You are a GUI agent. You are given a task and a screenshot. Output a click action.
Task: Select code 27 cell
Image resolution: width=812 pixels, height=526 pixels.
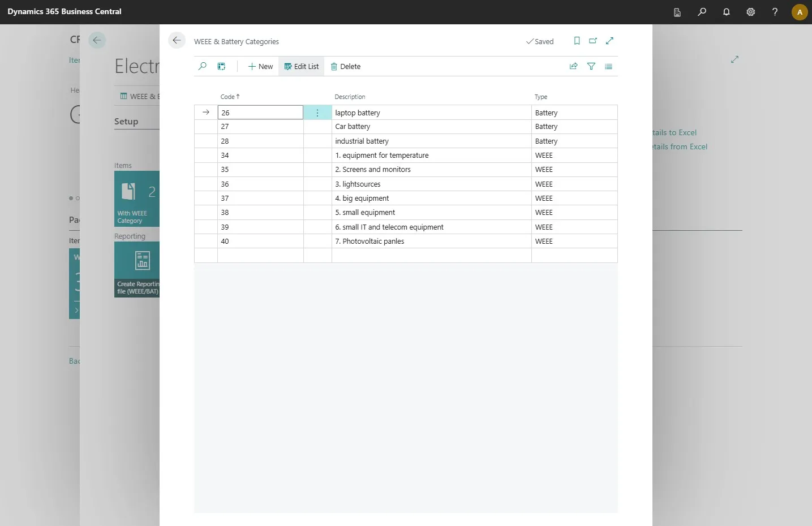260,127
